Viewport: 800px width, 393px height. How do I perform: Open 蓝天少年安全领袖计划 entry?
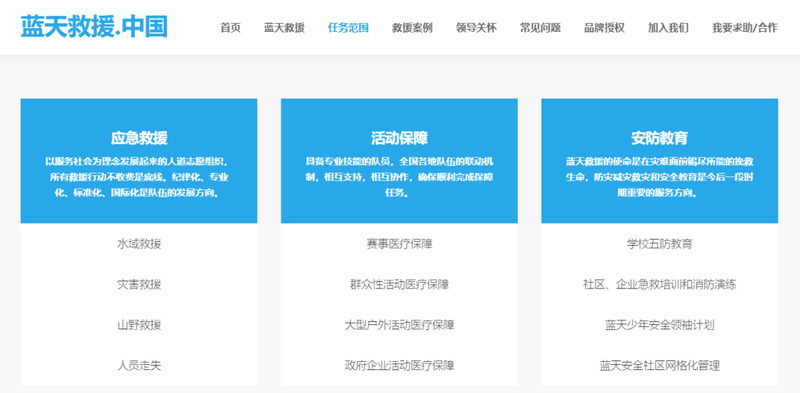click(660, 325)
